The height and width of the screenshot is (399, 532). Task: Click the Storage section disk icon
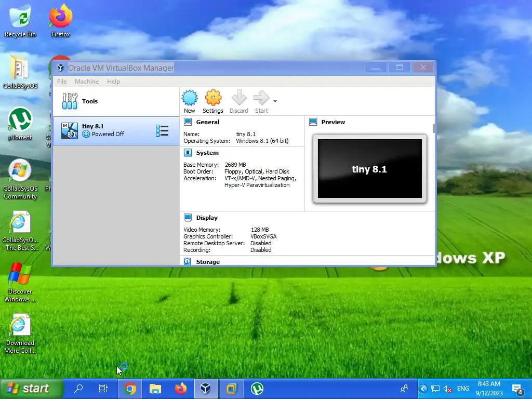tap(188, 261)
